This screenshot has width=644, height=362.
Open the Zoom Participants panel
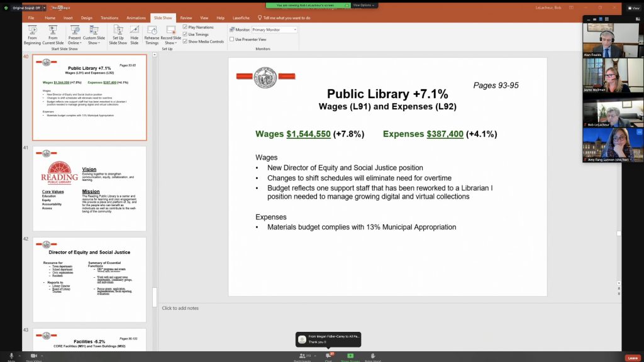303,357
